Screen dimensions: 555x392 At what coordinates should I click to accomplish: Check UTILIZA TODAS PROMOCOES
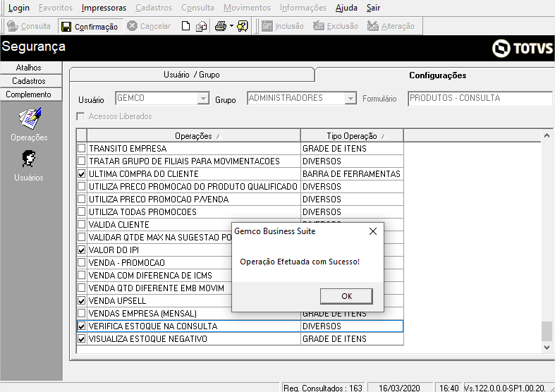point(81,212)
